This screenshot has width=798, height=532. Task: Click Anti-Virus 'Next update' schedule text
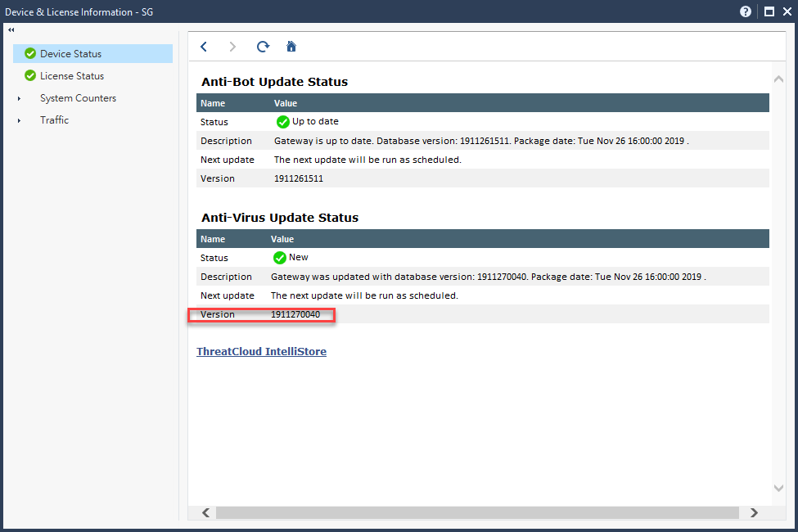pos(364,295)
